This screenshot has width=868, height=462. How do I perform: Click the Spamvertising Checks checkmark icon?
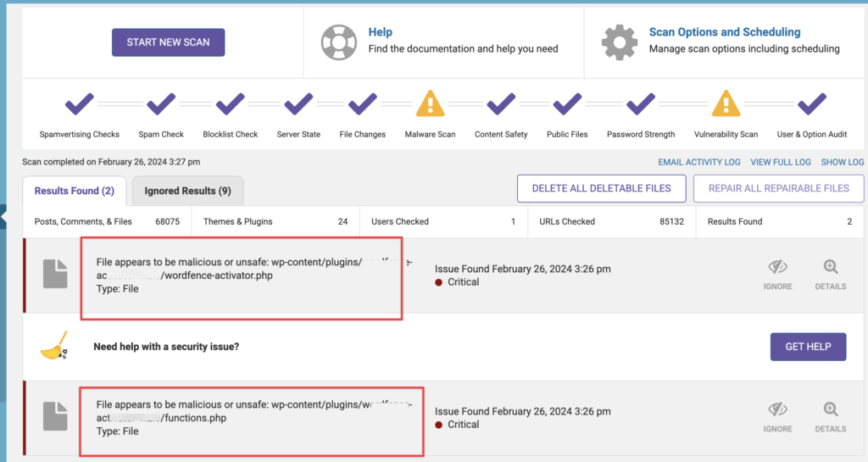click(79, 104)
